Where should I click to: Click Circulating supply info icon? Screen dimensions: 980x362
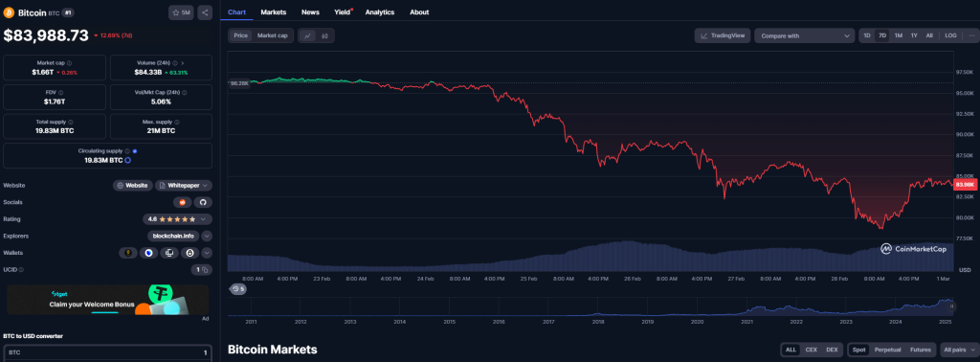[x=127, y=151]
